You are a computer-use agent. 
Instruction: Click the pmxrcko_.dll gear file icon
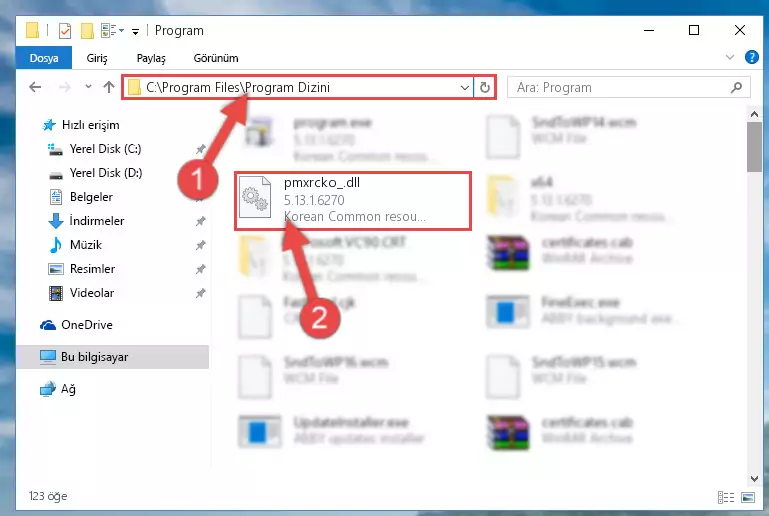tap(255, 198)
